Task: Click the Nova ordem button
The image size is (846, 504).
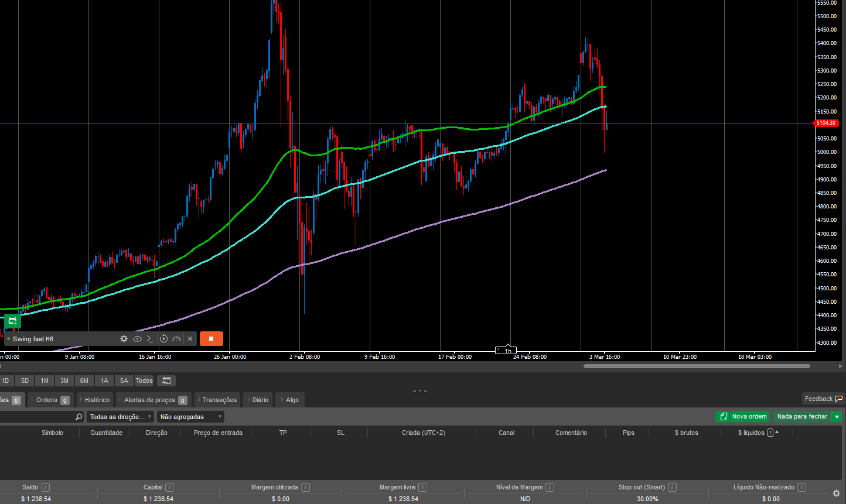Action: coord(742,417)
